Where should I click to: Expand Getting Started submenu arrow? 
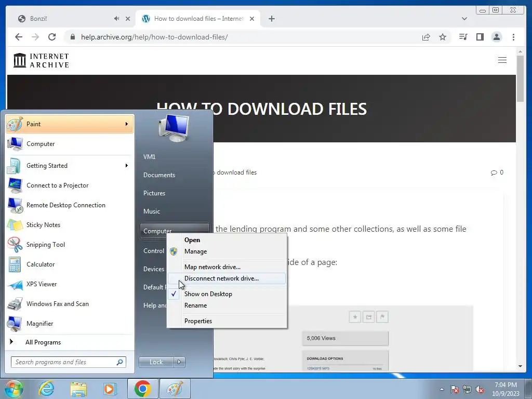[127, 166]
